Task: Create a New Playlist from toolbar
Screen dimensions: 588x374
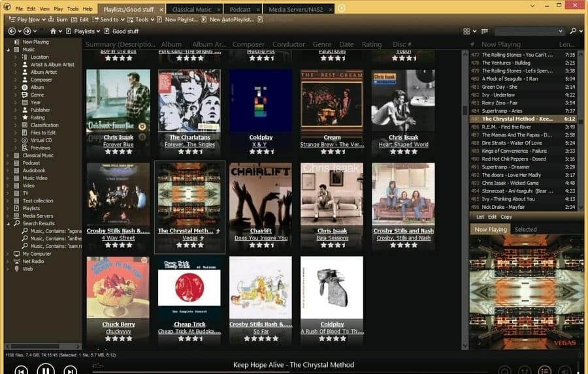Action: coord(177,20)
